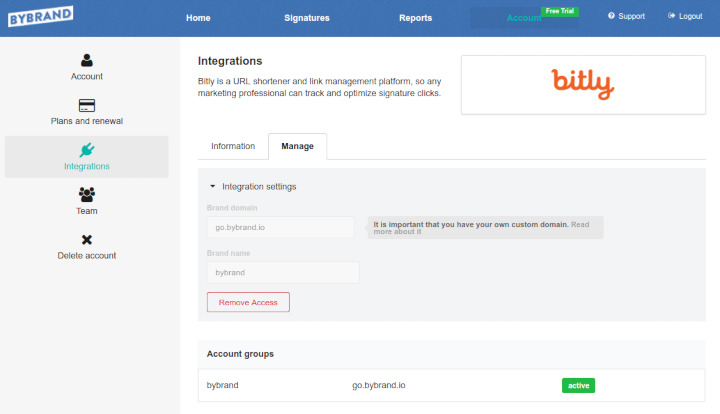Click the Integrations page heading
This screenshot has height=414, width=720.
(230, 61)
